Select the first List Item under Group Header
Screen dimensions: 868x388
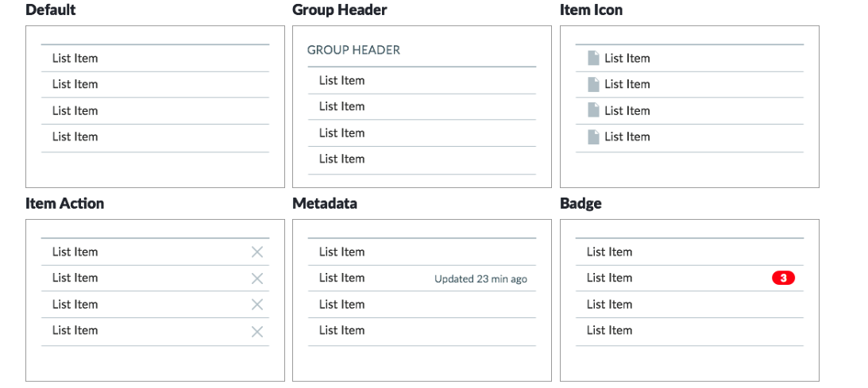tap(422, 81)
